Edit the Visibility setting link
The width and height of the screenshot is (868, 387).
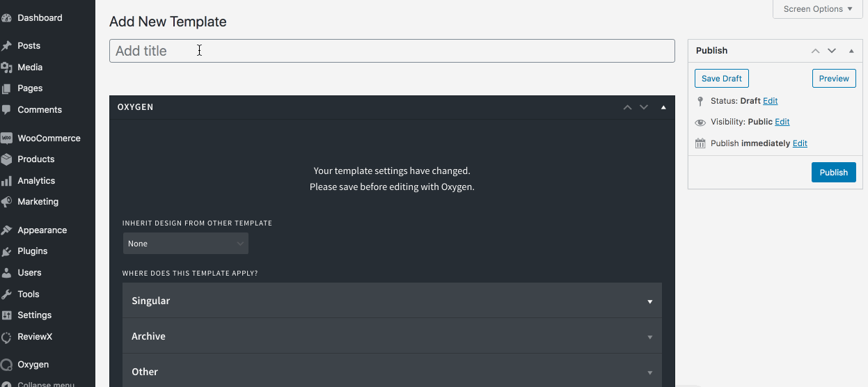click(782, 122)
